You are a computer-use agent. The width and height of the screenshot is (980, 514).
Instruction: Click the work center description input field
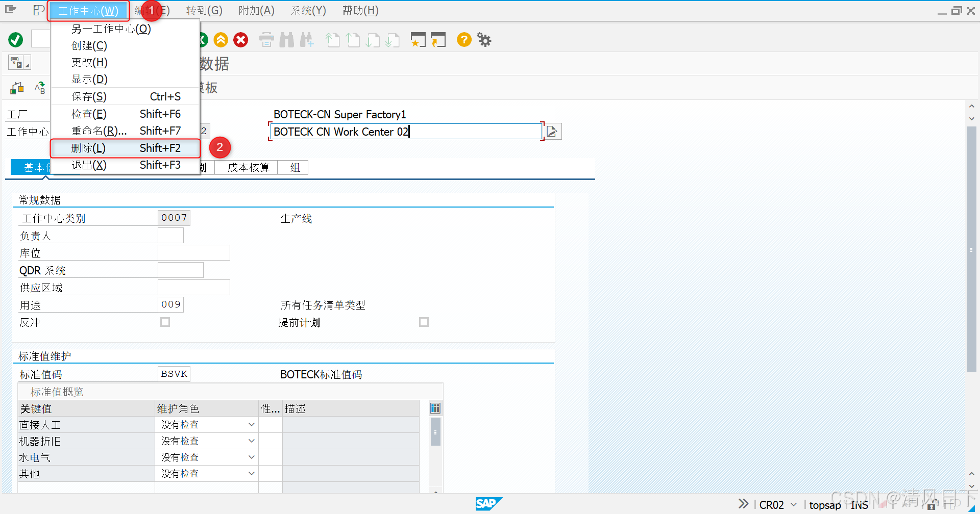click(x=406, y=132)
